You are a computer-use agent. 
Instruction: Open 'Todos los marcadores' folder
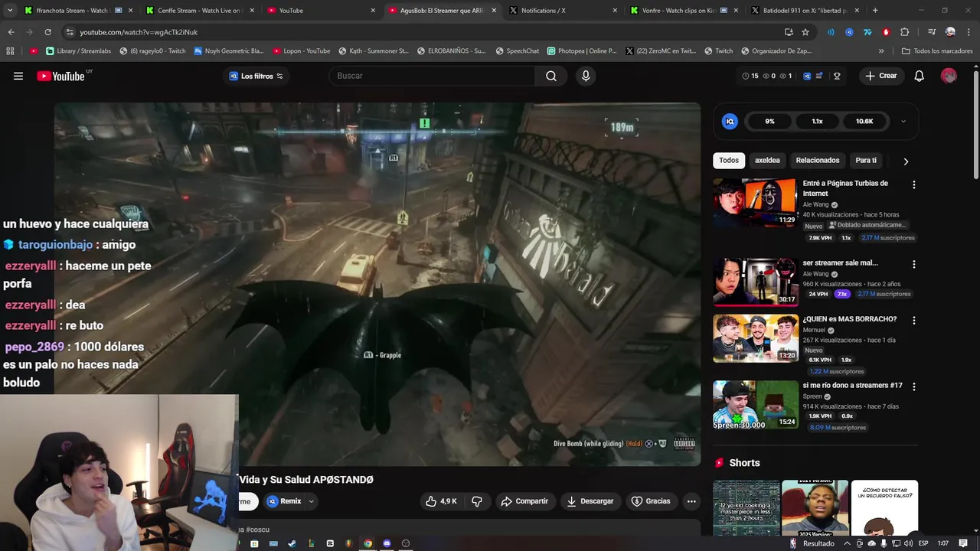click(x=937, y=51)
